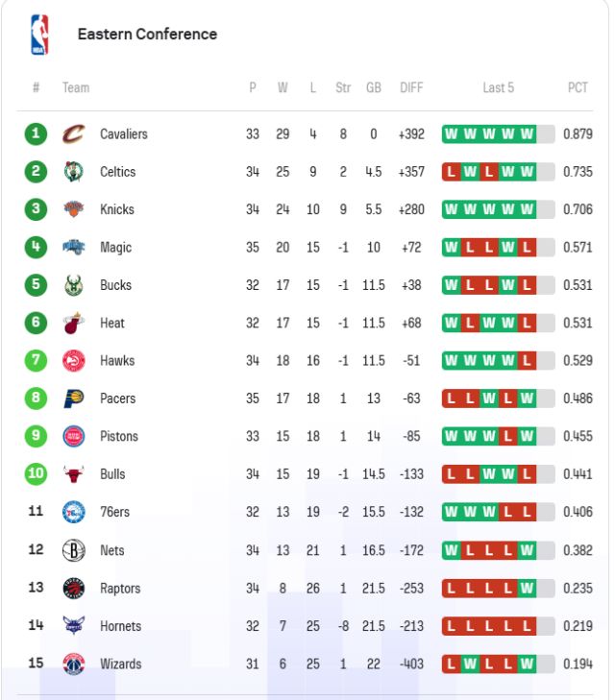Click the Raptors team name
615x700 pixels.
(x=120, y=589)
